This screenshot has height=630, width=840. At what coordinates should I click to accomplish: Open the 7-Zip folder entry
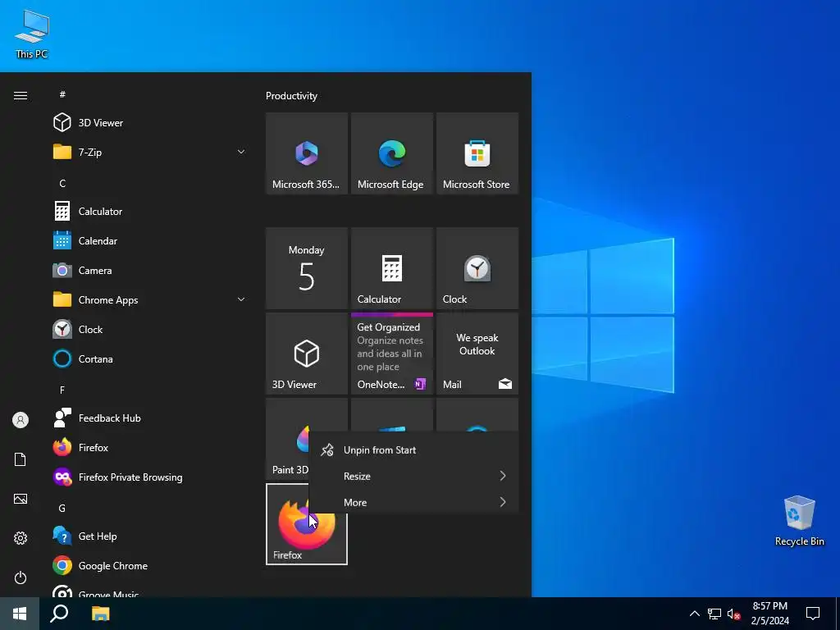click(149, 152)
